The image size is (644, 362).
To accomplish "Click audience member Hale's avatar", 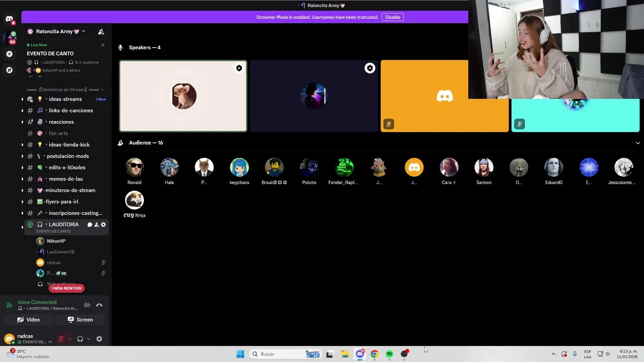I will [169, 167].
